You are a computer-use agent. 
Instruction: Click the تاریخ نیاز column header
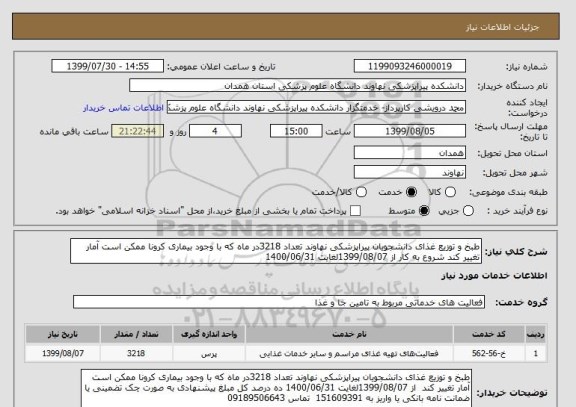coord(63,334)
